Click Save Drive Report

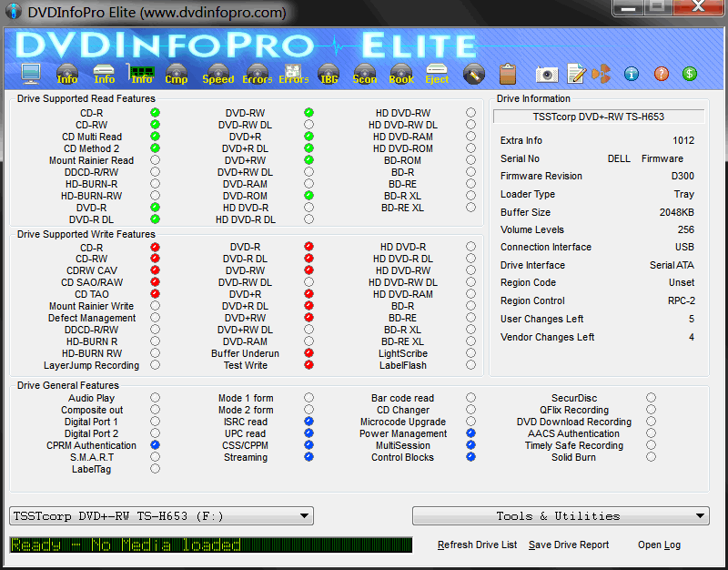coord(569,545)
